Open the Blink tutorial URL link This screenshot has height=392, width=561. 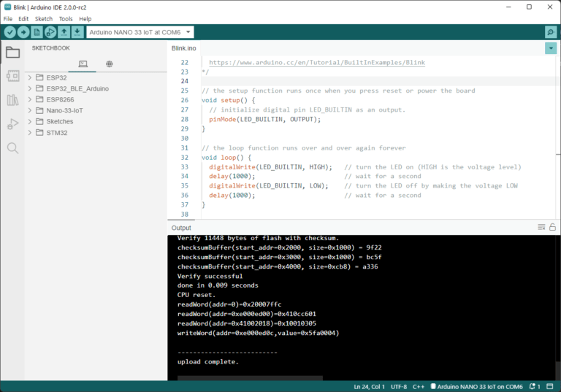point(316,63)
